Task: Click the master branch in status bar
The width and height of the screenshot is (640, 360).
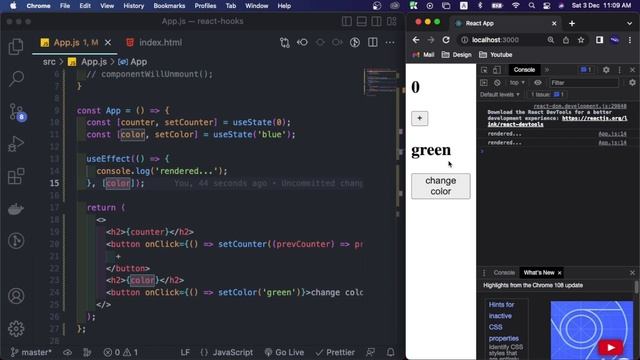Action: pyautogui.click(x=31, y=352)
